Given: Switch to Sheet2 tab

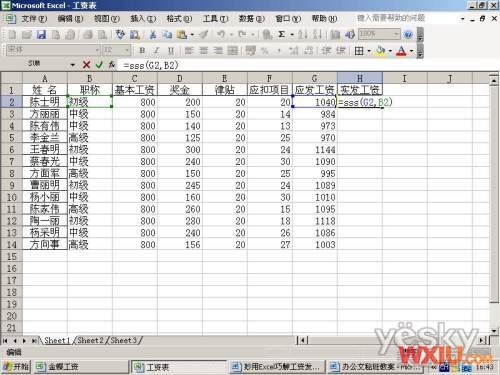Looking at the screenshot, I should [90, 340].
